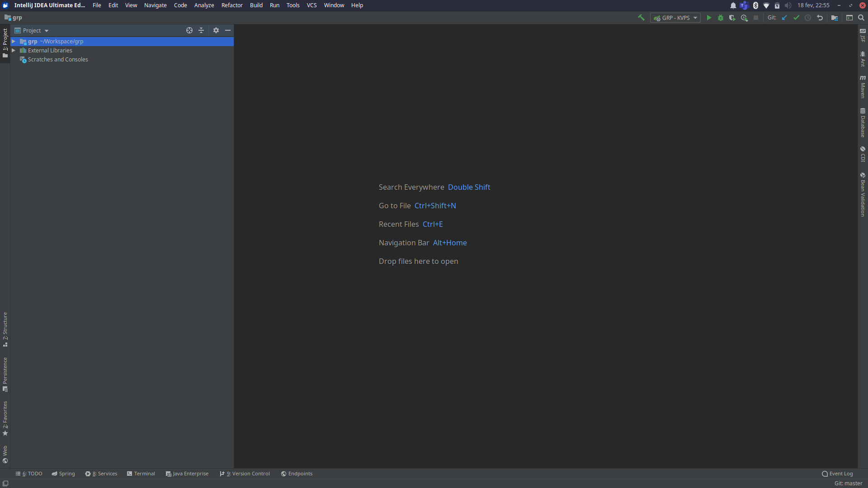The width and height of the screenshot is (868, 488).
Task: Click the Git Rollback undo arrow icon
Action: click(x=820, y=18)
